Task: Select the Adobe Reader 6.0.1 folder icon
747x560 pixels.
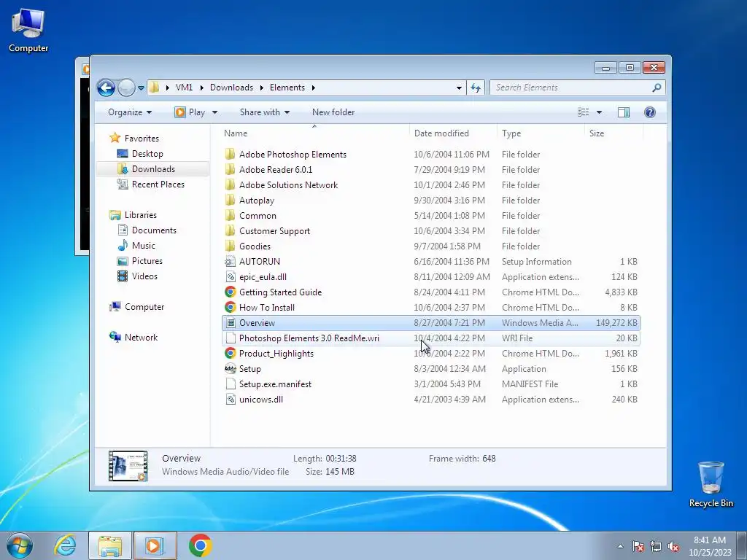Action: 230,169
